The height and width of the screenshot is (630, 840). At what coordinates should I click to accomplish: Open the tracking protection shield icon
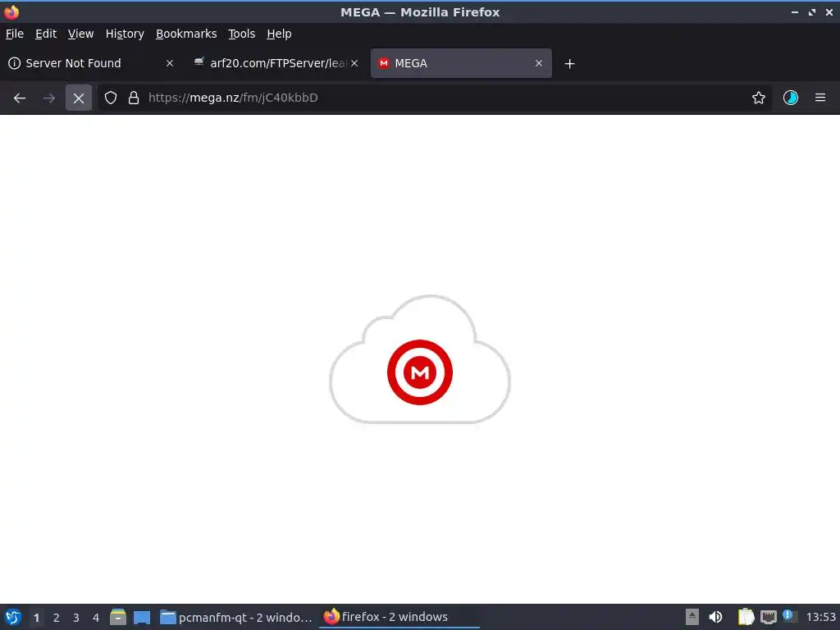(x=111, y=98)
